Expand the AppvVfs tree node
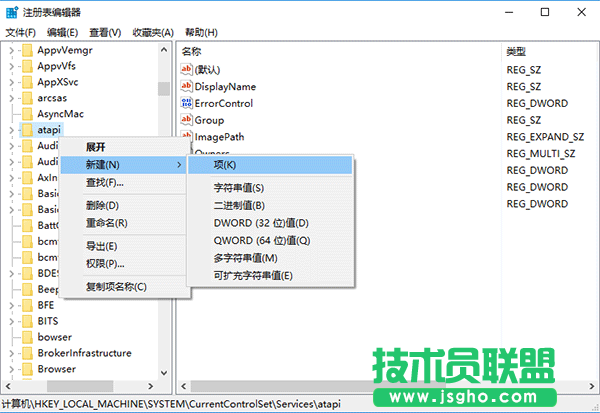The height and width of the screenshot is (413, 600). pos(11,66)
